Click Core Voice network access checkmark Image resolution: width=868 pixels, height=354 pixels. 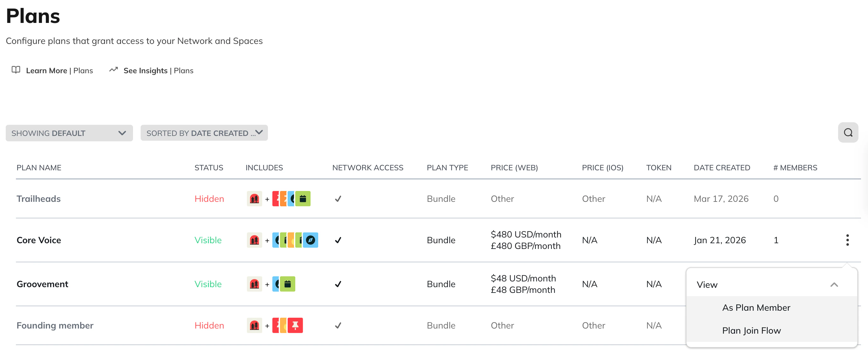[338, 240]
